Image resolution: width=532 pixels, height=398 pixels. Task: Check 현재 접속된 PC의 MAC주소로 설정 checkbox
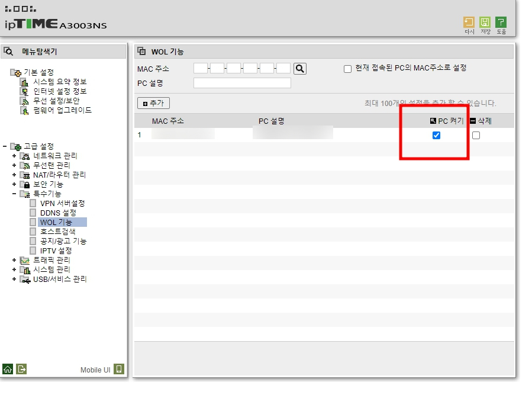pyautogui.click(x=347, y=69)
